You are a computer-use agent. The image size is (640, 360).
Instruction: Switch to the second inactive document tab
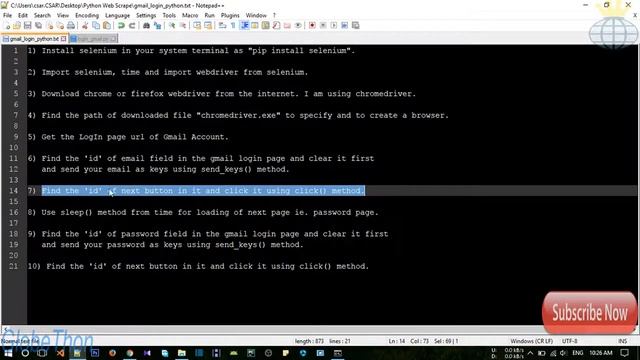93,39
